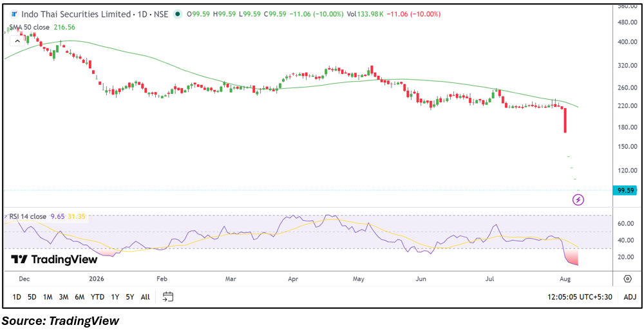Select the SMA 50 close legend

(30, 27)
